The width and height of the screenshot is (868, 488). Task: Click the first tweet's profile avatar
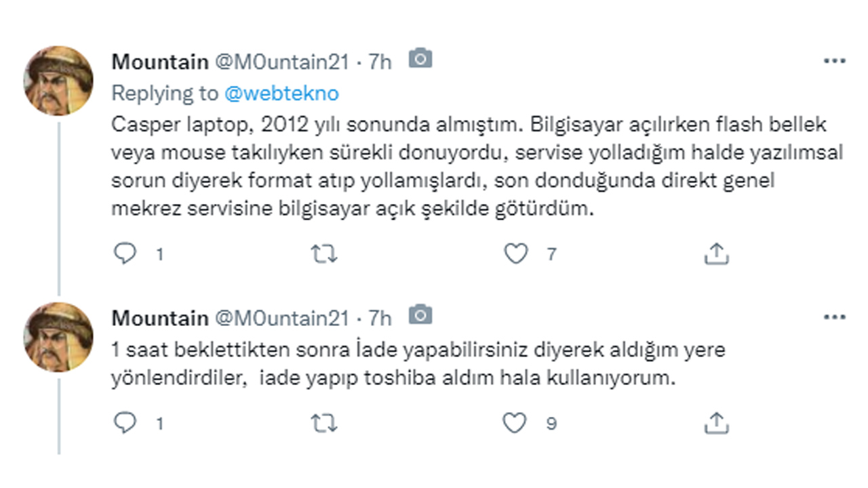click(x=58, y=79)
